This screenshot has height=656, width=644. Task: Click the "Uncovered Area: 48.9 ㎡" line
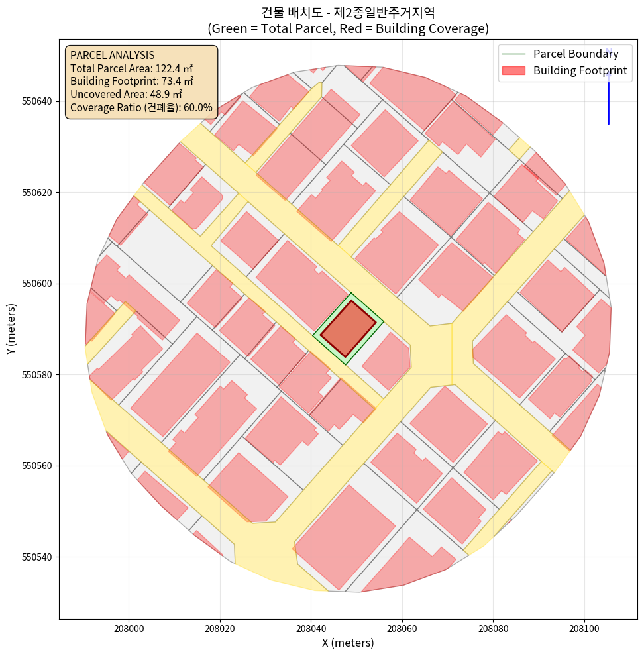click(x=126, y=94)
